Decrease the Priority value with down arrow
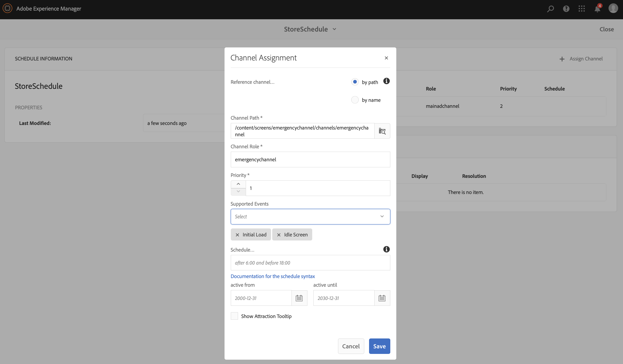623x364 pixels. (238, 192)
